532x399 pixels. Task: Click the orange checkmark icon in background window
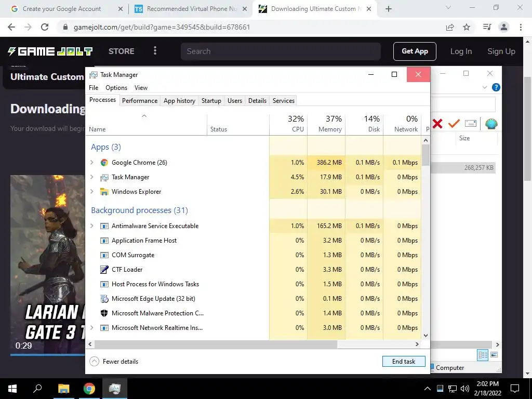454,124
